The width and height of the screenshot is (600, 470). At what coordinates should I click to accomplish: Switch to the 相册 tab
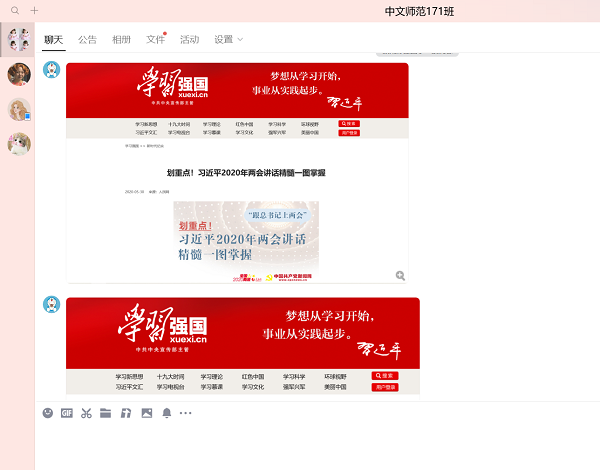[x=121, y=39]
